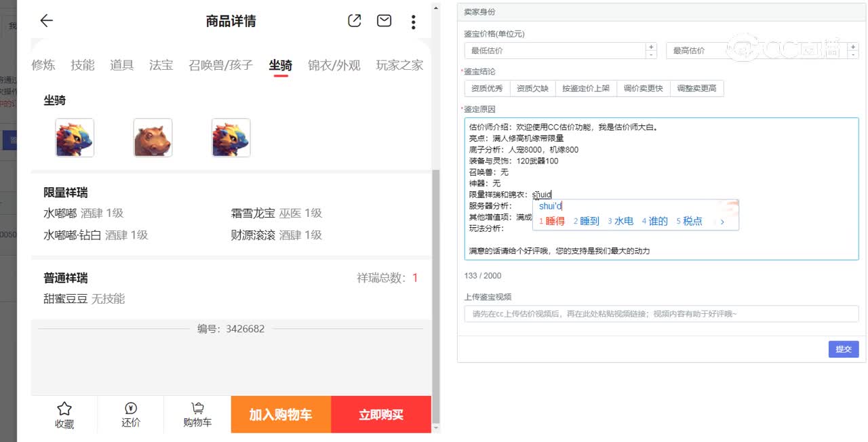Image resolution: width=868 pixels, height=442 pixels.
Task: Increase the 最低估价 value with stepper
Action: 651,47
